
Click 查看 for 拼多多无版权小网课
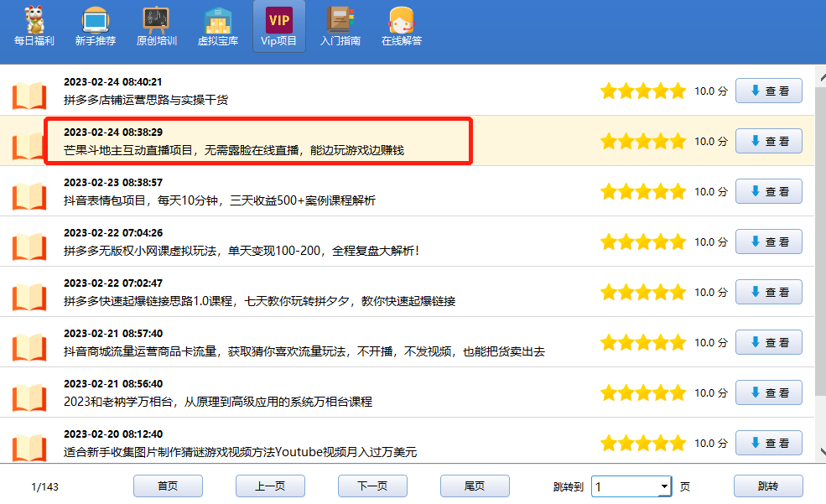pyautogui.click(x=769, y=242)
